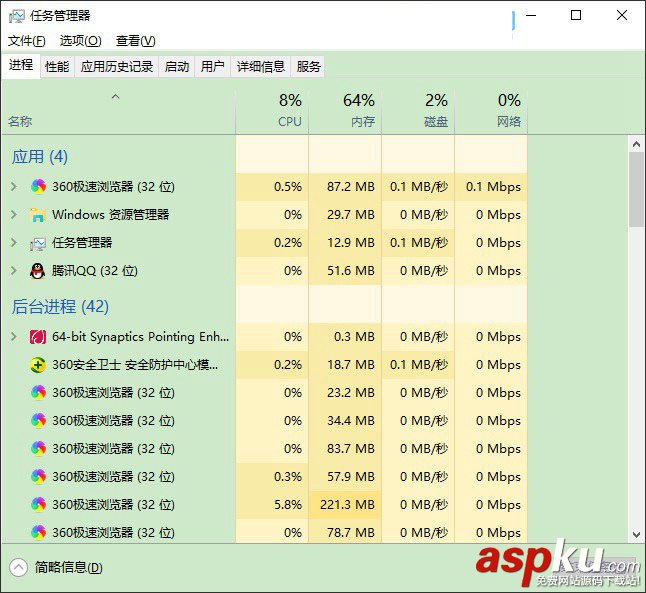Sort by the CPU column header

272,108
